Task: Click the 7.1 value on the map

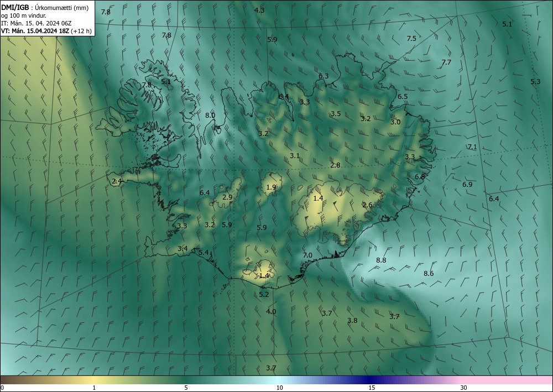Action: pos(472,147)
